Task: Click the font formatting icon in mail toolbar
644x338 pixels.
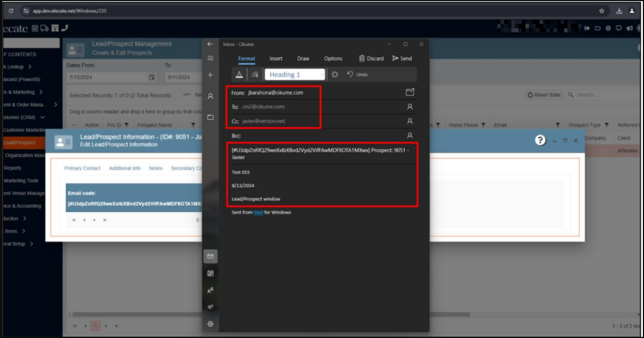Action: click(x=239, y=74)
